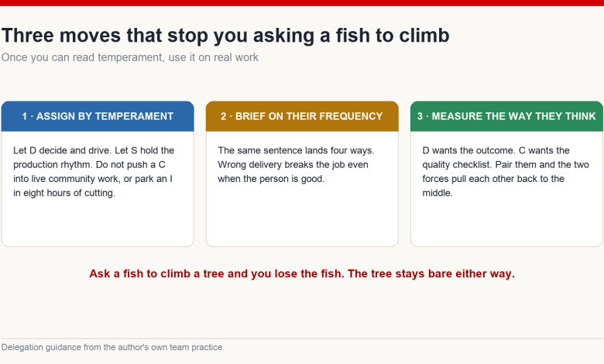Click the amber 'Brief on Their Frequency' header
The height and width of the screenshot is (364, 604).
tap(302, 116)
